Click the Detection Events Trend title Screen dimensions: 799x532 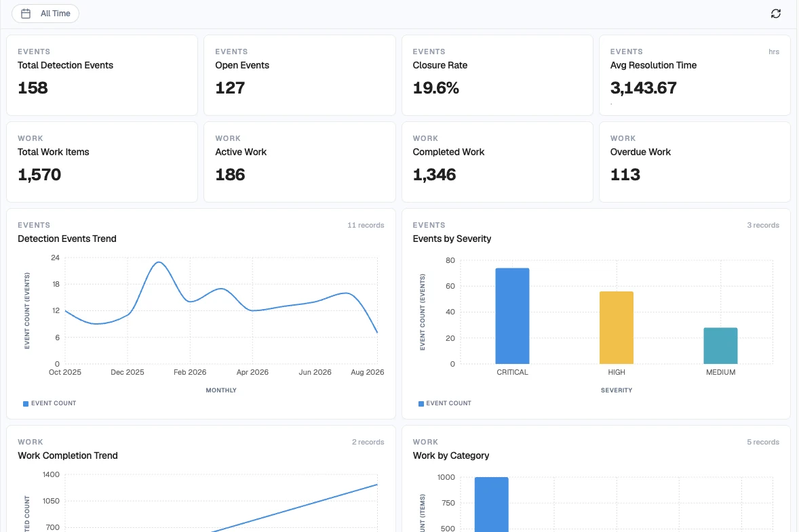[66, 239]
